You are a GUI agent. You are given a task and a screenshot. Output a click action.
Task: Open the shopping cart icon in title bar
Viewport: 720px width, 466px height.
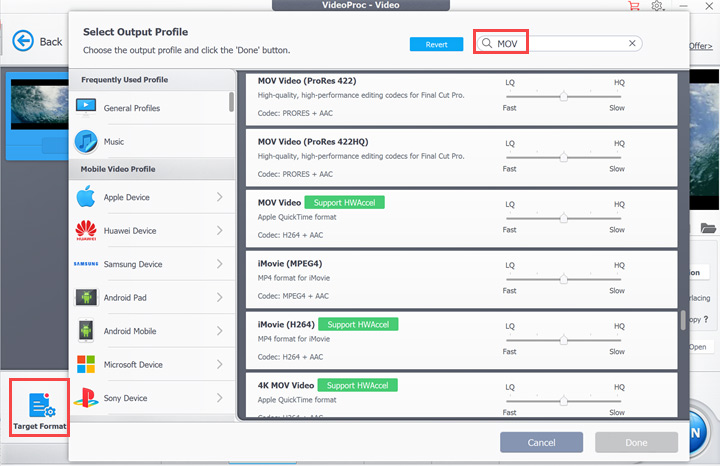pos(633,6)
